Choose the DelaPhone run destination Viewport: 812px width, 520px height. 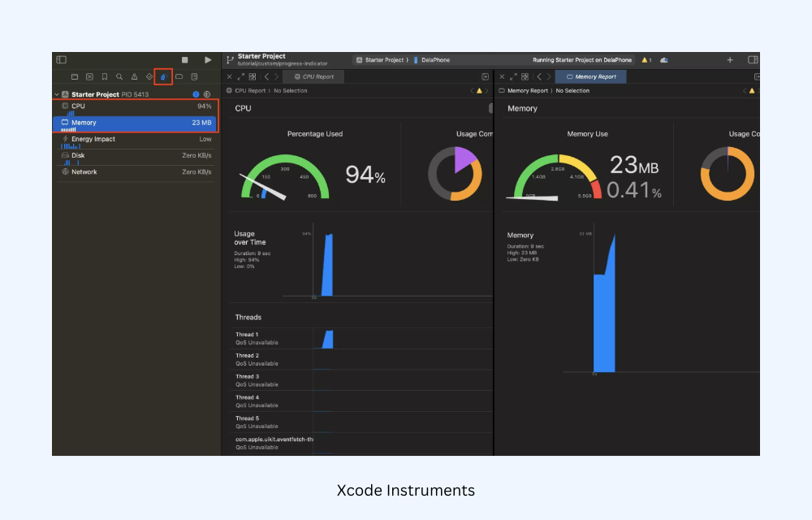tap(431, 60)
